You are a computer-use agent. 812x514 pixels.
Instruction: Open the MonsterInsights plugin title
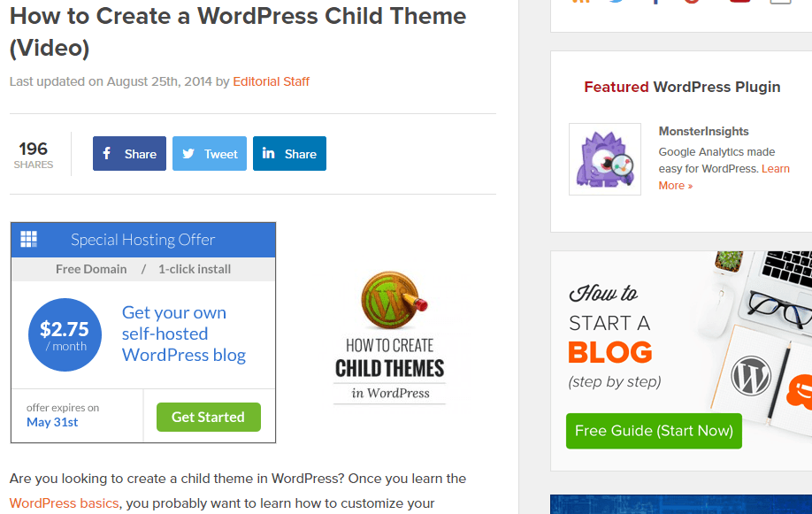(x=703, y=131)
